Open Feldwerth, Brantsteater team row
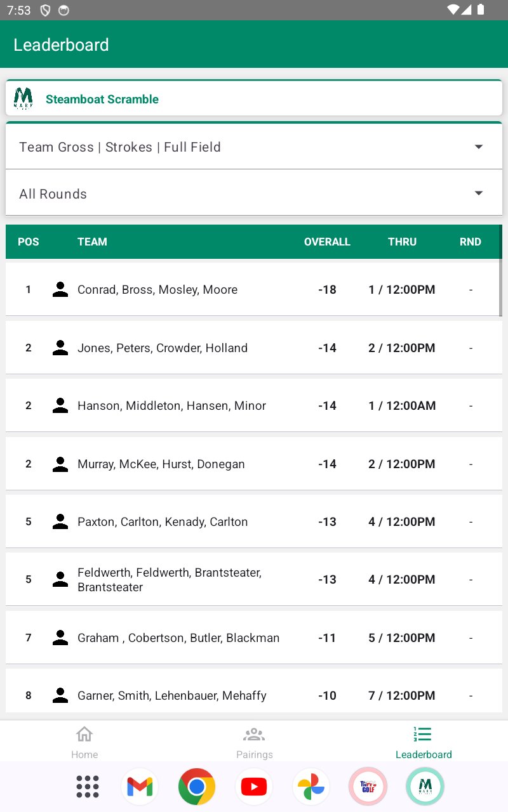This screenshot has height=812, width=508. (254, 580)
